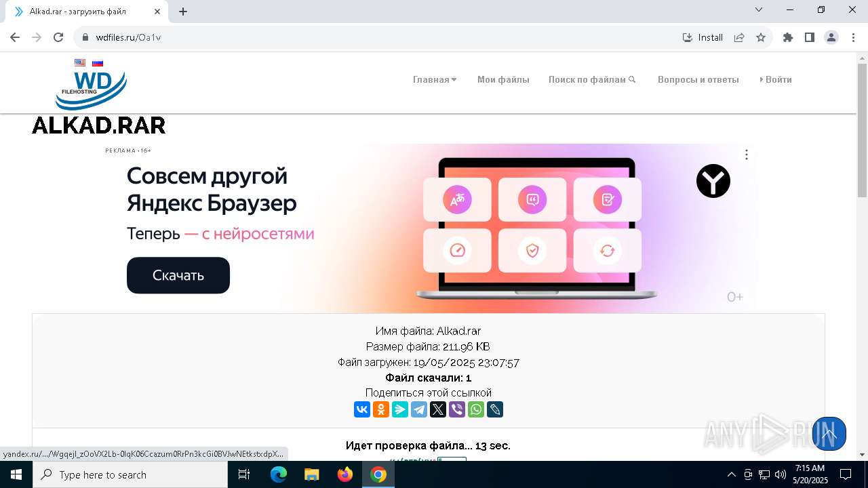Click the address bar URL field
Viewport: 868px width, 488px height.
tap(380, 37)
